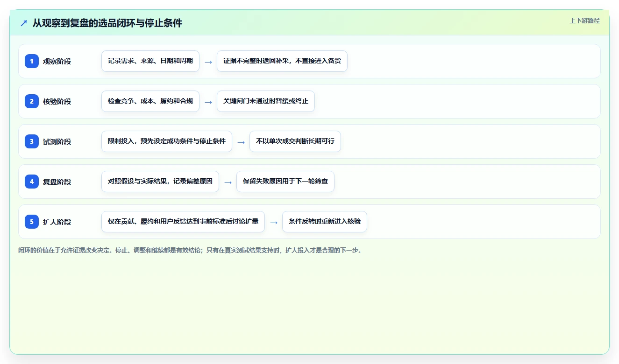The width and height of the screenshot is (619, 364).
Task: Click the 条件反转时重新进入核验 box
Action: [x=325, y=222]
